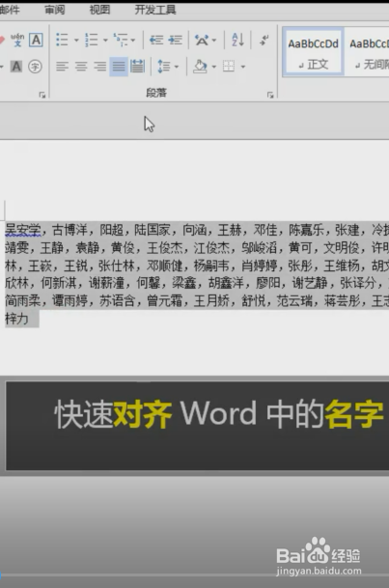Viewport: 389px width, 588px height.
Task: Click the align right icon
Action: 99,67
